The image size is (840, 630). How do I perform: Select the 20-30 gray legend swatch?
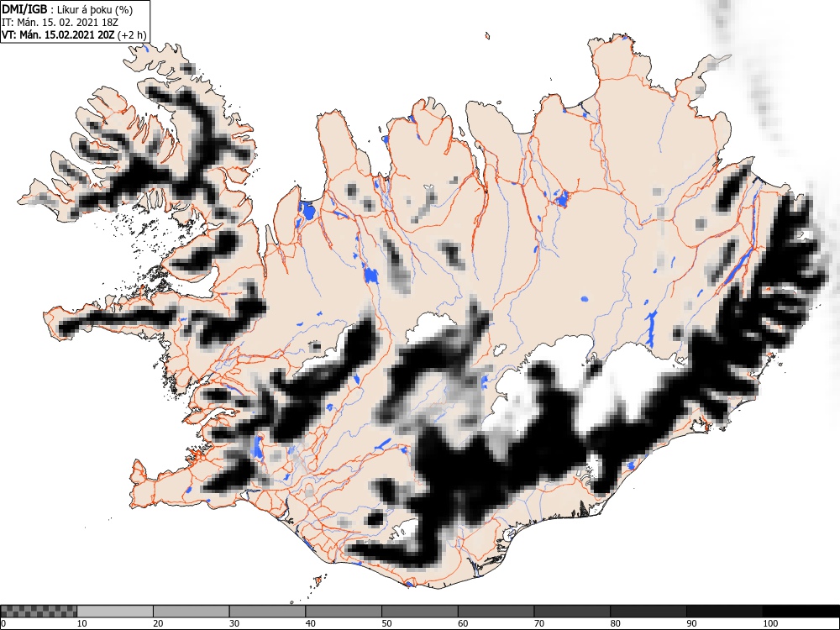[192, 612]
